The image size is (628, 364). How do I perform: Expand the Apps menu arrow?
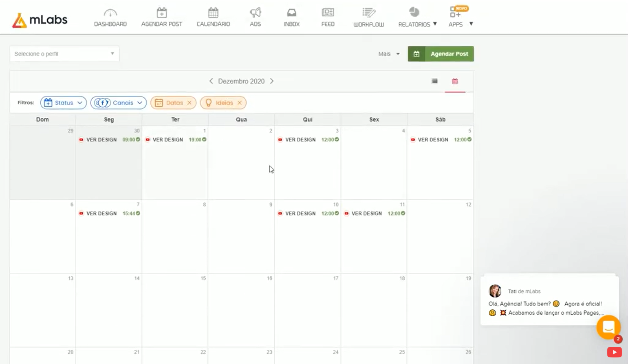tap(471, 24)
